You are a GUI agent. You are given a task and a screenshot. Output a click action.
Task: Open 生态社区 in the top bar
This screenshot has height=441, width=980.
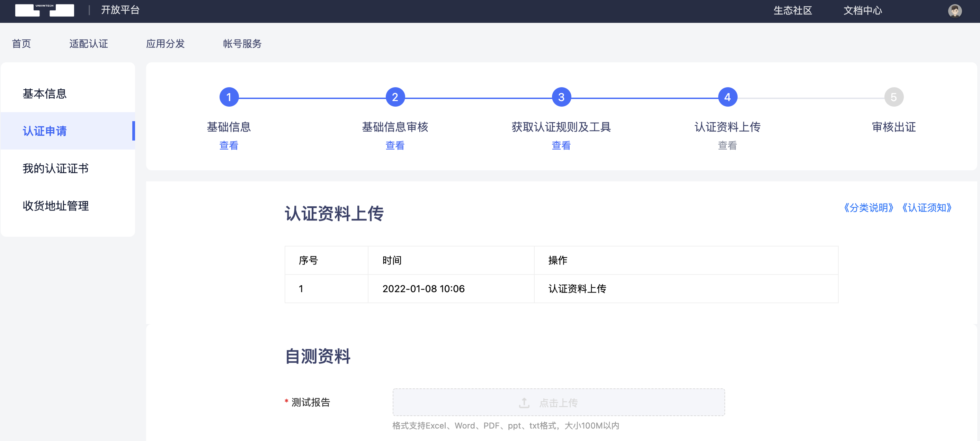pos(792,11)
